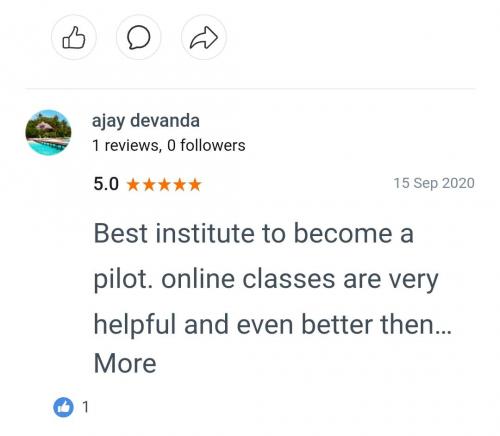Image resolution: width=500 pixels, height=436 pixels.
Task: View the reviewer's "0 followers" count
Action: click(206, 146)
